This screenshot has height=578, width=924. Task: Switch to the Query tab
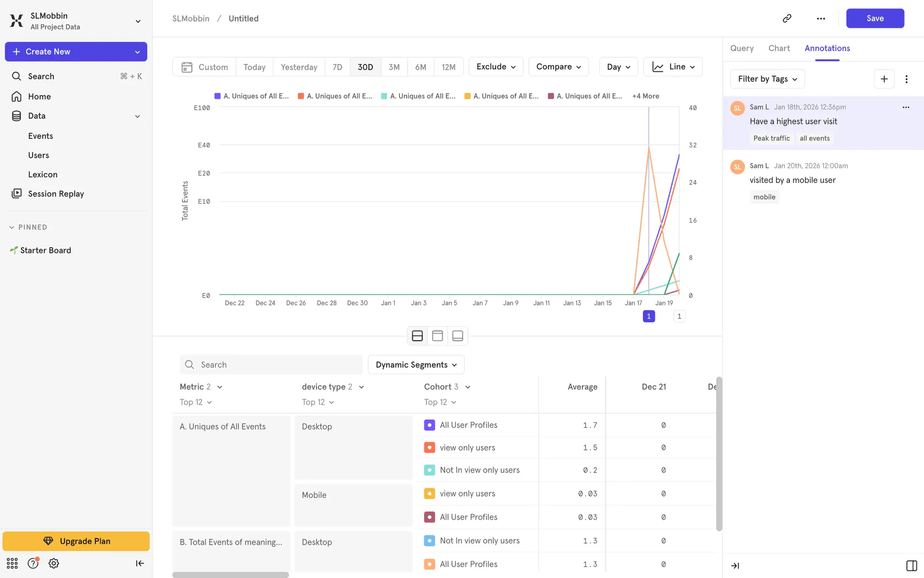coord(742,48)
